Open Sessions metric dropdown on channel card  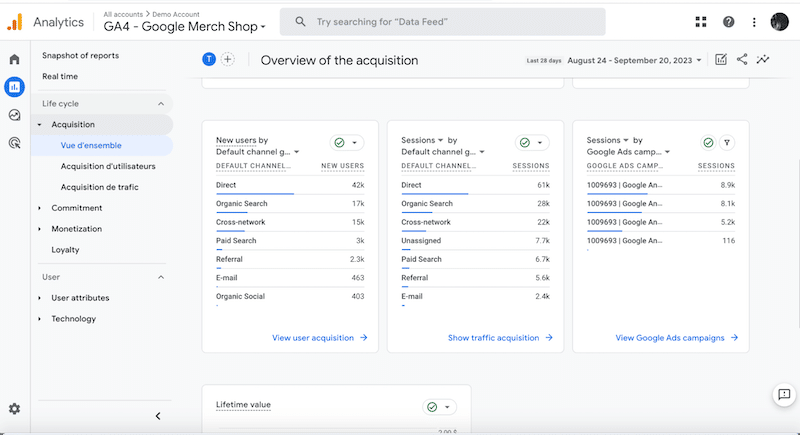click(x=422, y=140)
